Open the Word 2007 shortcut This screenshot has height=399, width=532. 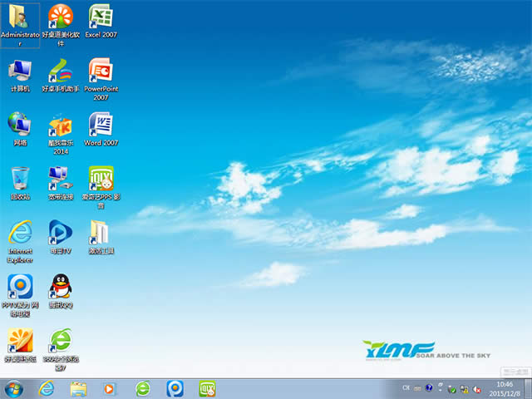point(100,125)
